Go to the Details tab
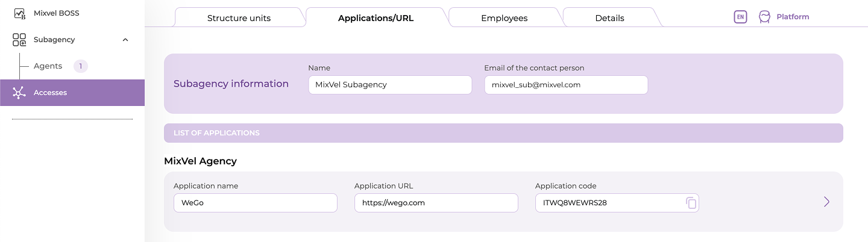 pos(609,18)
